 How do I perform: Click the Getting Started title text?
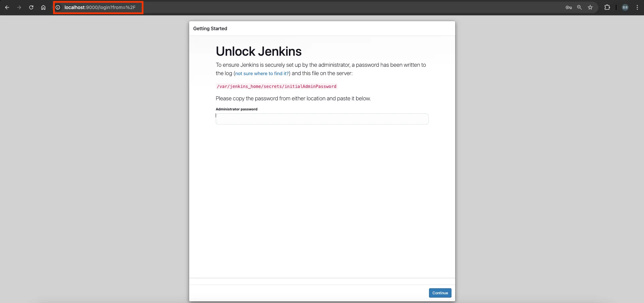[210, 29]
